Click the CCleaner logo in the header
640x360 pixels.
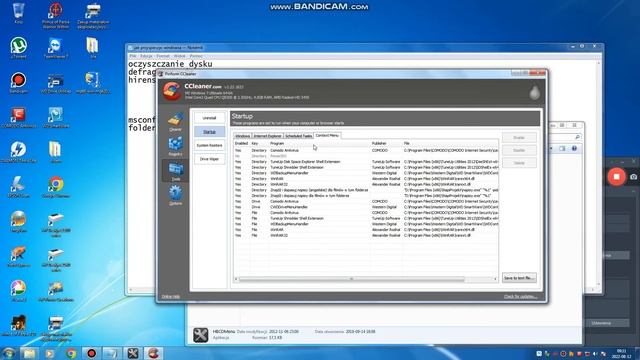(x=171, y=91)
